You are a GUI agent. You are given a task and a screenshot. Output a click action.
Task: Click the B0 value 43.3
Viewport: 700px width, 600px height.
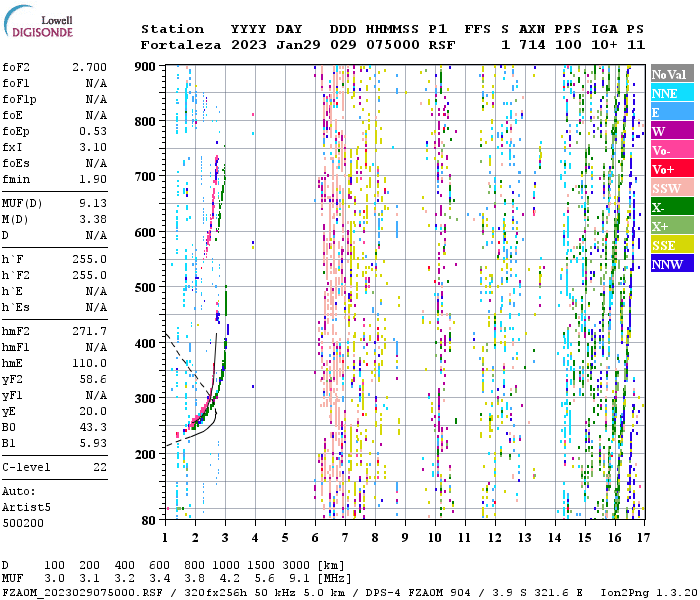coord(93,428)
